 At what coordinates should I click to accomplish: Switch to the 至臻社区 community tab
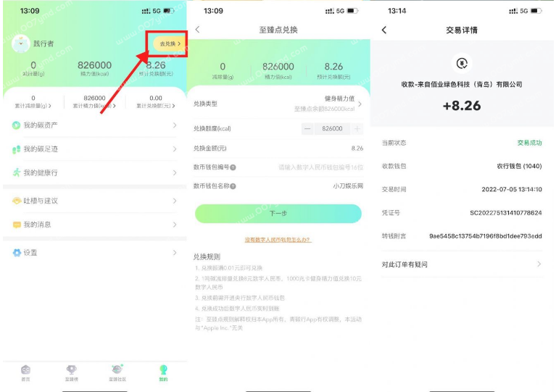[117, 370]
